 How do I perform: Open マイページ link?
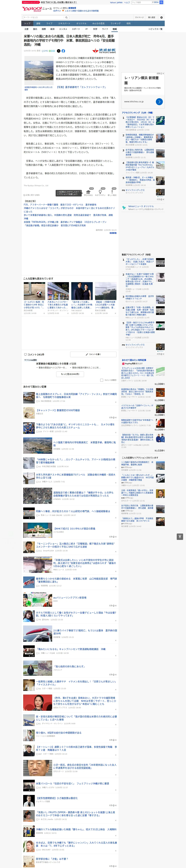coord(139,18)
